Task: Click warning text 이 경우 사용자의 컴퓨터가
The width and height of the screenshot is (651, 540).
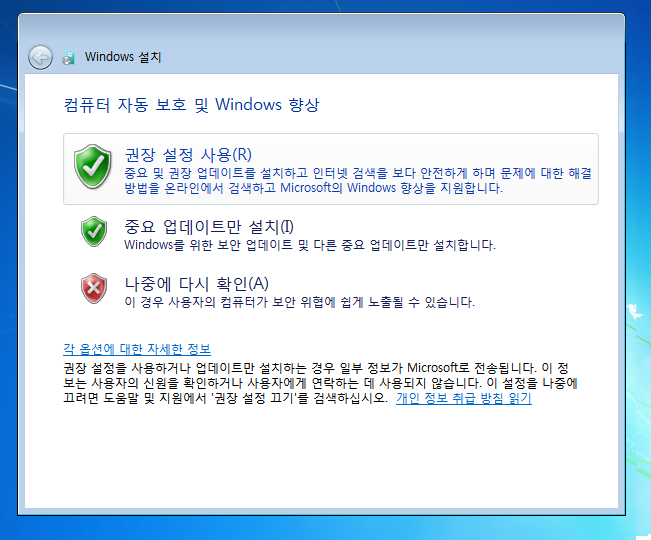Action: click(x=299, y=302)
